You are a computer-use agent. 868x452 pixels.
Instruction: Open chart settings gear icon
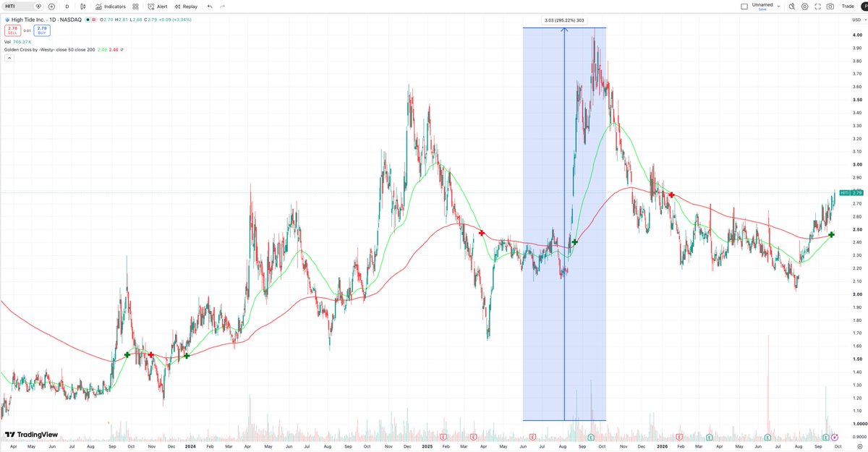tap(804, 6)
